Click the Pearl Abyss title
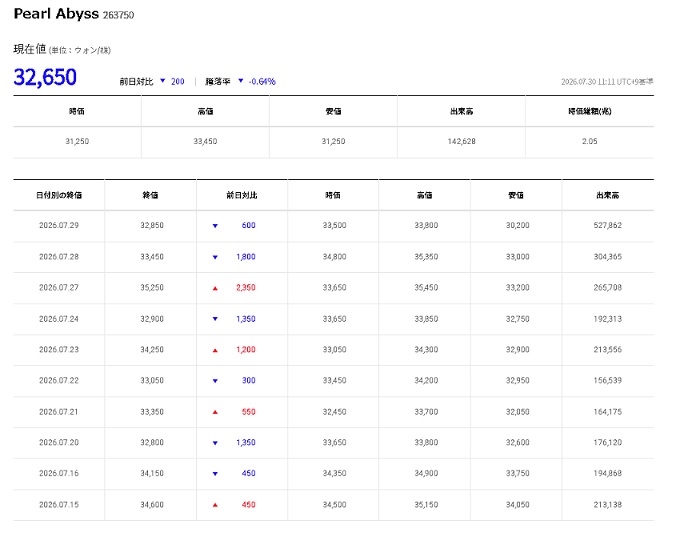This screenshot has width=684, height=533. (x=56, y=14)
